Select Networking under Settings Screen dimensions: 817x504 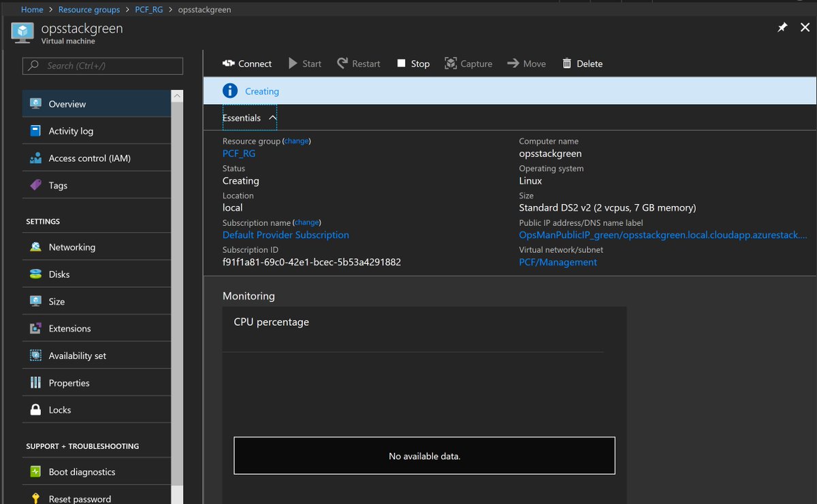point(97,248)
